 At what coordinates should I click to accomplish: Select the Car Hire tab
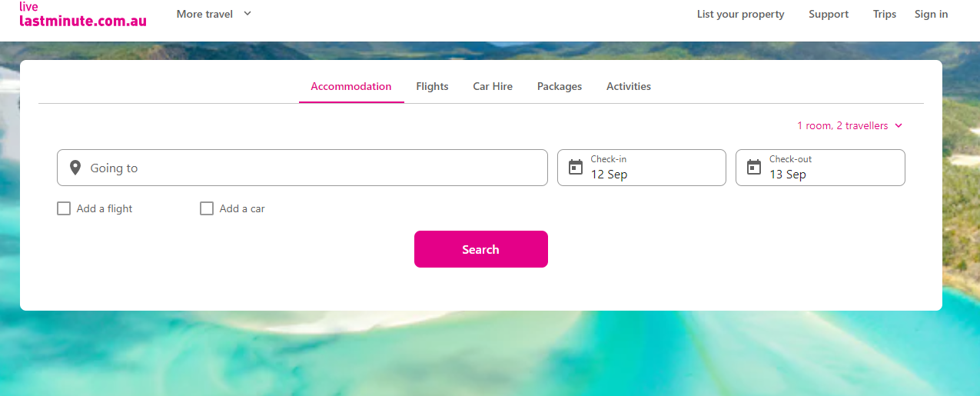coord(493,86)
